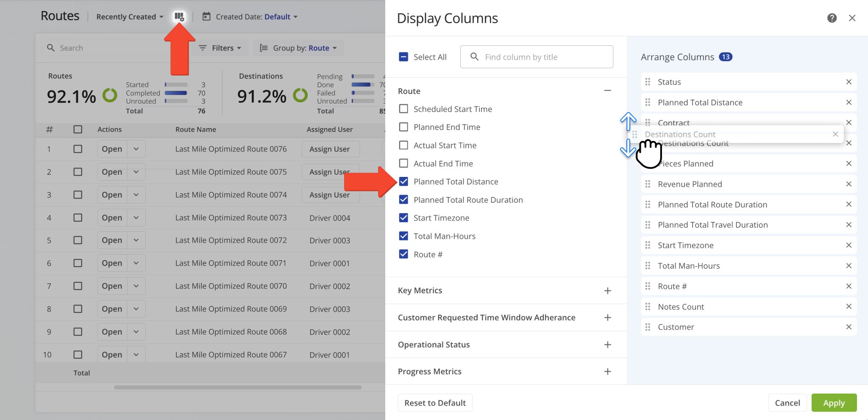Toggle the Select All checkbox
868x420 pixels.
(403, 56)
